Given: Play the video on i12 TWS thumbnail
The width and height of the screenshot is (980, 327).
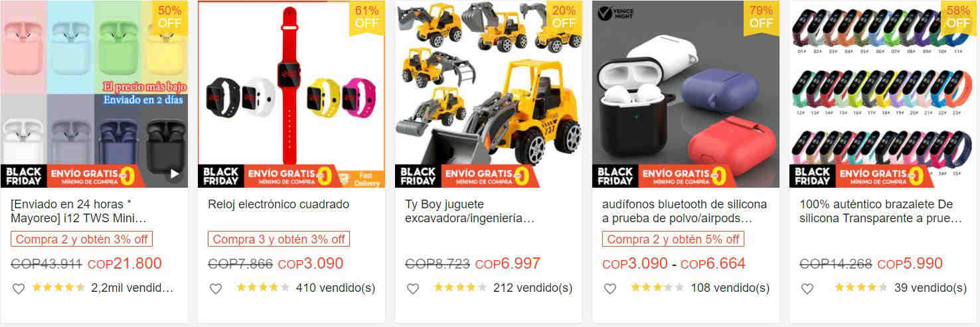Looking at the screenshot, I should tap(175, 174).
